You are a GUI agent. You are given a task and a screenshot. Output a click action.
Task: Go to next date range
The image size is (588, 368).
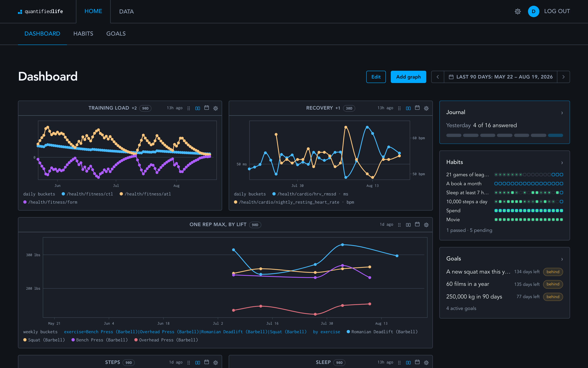563,77
